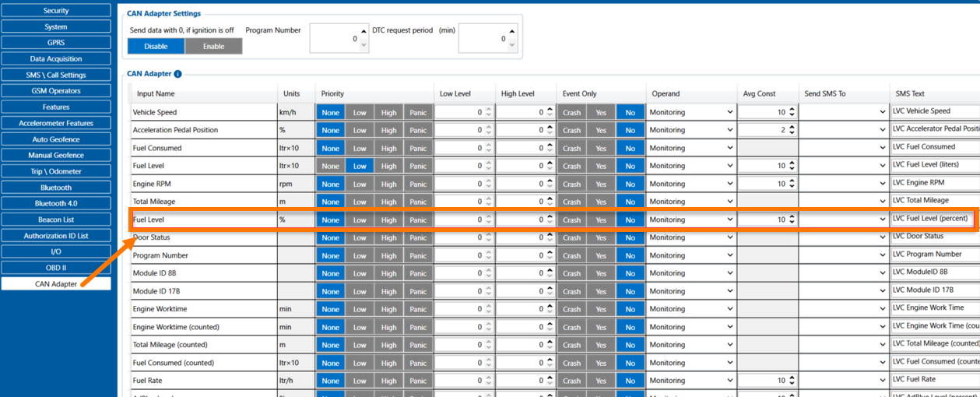Expand Send SMS To dropdown for Fuel Level percent

882,220
